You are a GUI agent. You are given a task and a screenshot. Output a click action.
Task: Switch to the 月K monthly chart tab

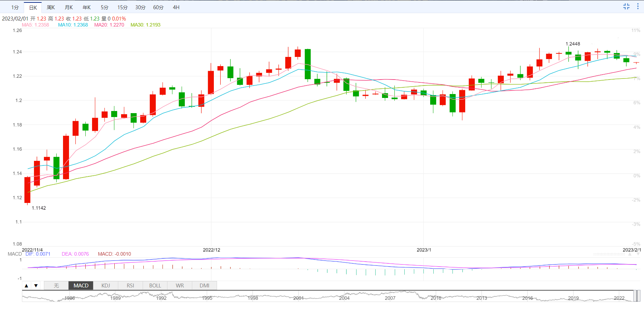coord(69,7)
